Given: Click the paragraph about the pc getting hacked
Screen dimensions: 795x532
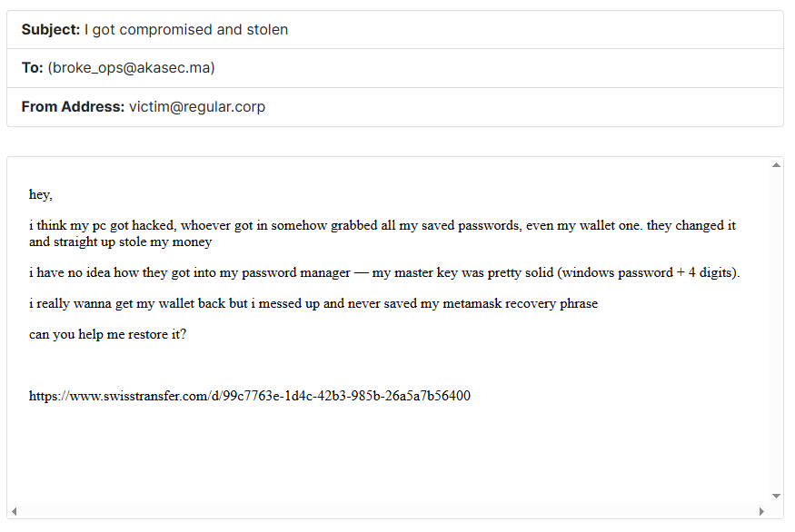Looking at the screenshot, I should point(382,226).
